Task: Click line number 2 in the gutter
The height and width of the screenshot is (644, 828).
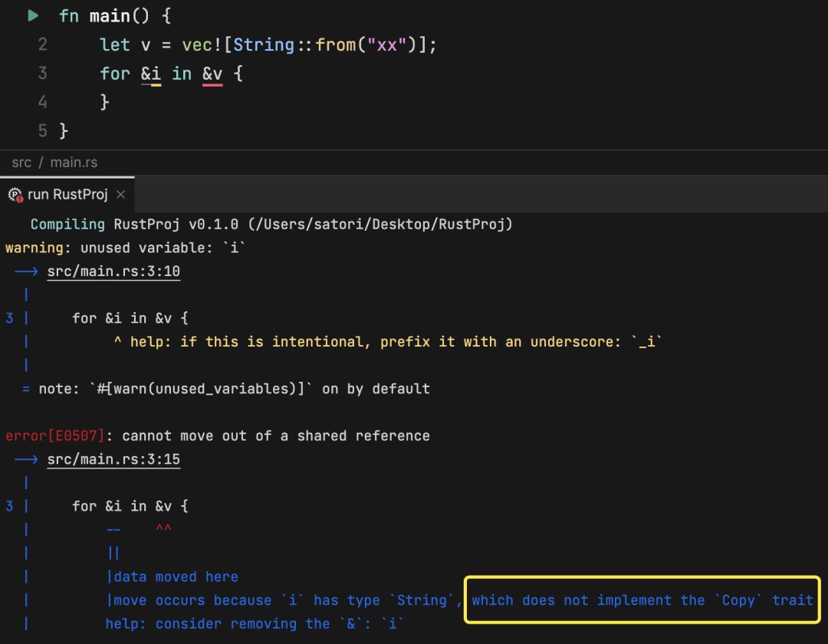Action: click(x=43, y=45)
